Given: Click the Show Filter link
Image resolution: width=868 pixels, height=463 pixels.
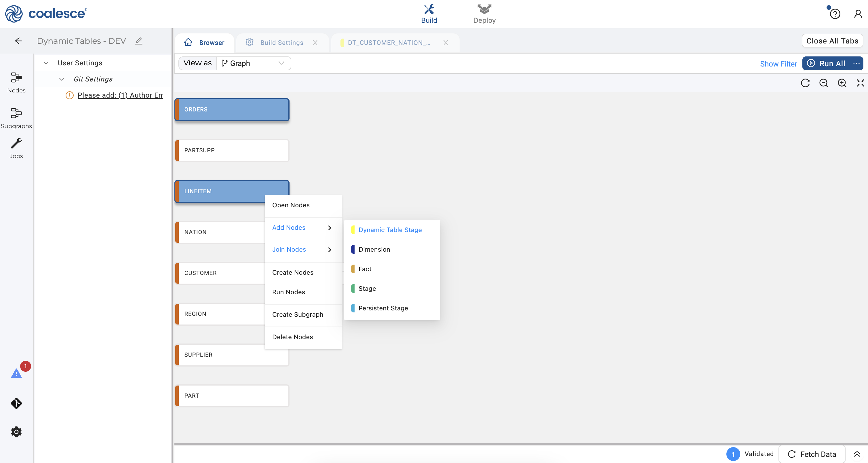Looking at the screenshot, I should [778, 64].
